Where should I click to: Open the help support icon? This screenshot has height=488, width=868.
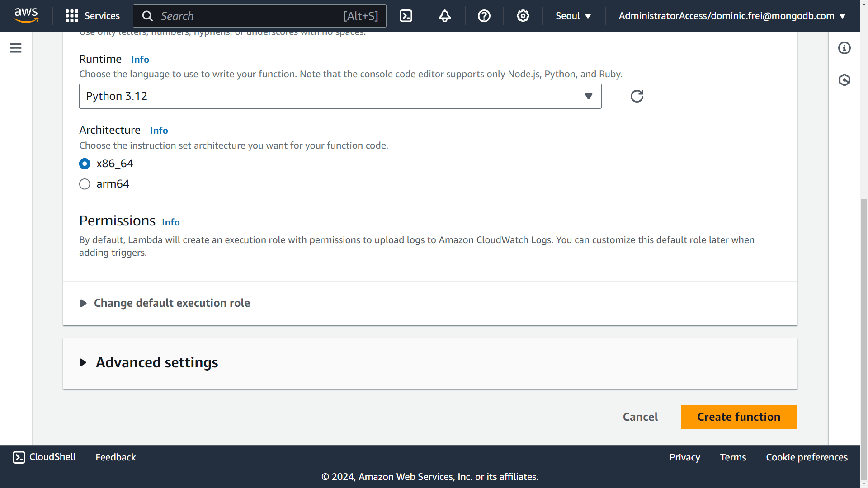pos(483,16)
